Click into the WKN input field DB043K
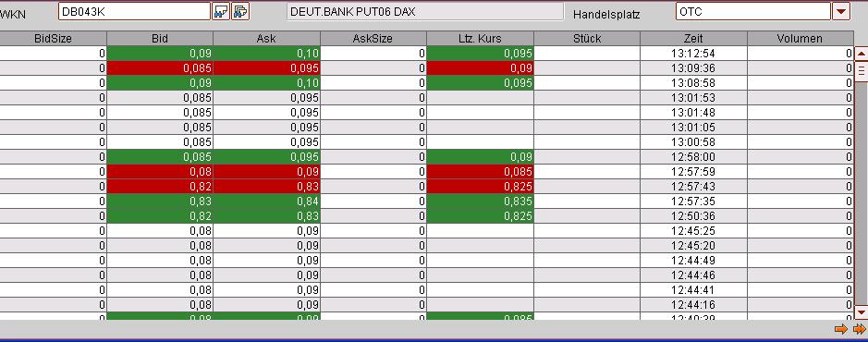Screen dimensions: 868x342 pyautogui.click(x=135, y=11)
